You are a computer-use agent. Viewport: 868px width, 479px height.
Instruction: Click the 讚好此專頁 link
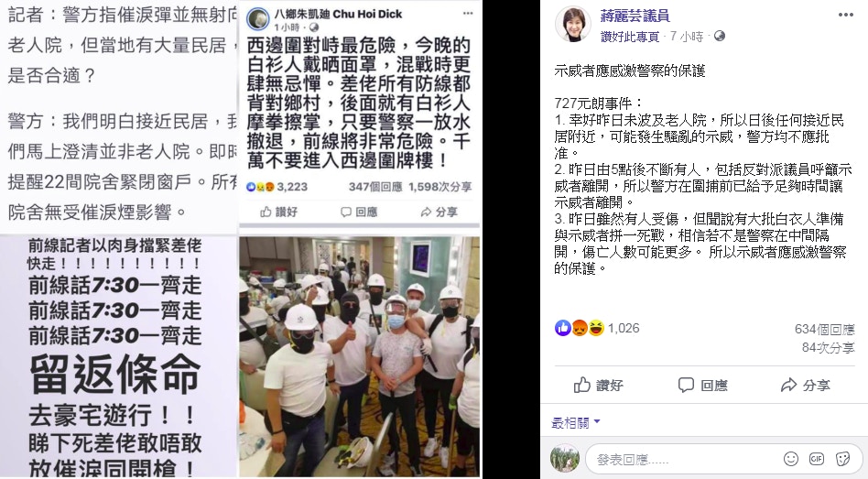click(x=630, y=38)
